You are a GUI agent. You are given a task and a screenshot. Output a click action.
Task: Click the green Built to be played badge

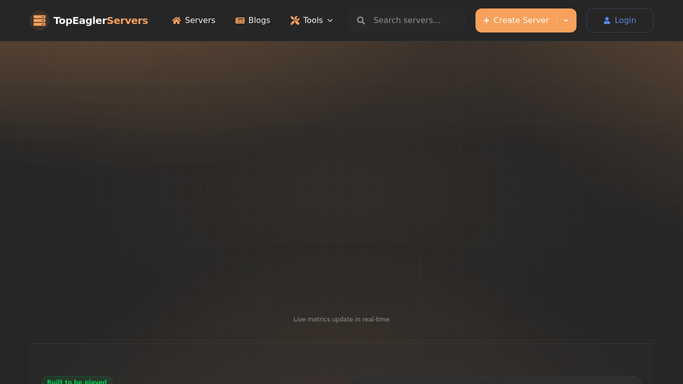(77, 380)
